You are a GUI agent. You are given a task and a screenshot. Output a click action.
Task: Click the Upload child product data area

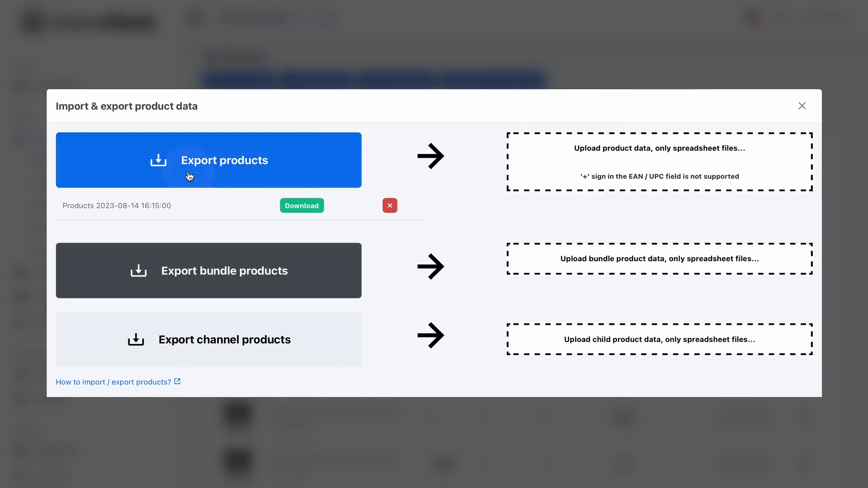[659, 339]
